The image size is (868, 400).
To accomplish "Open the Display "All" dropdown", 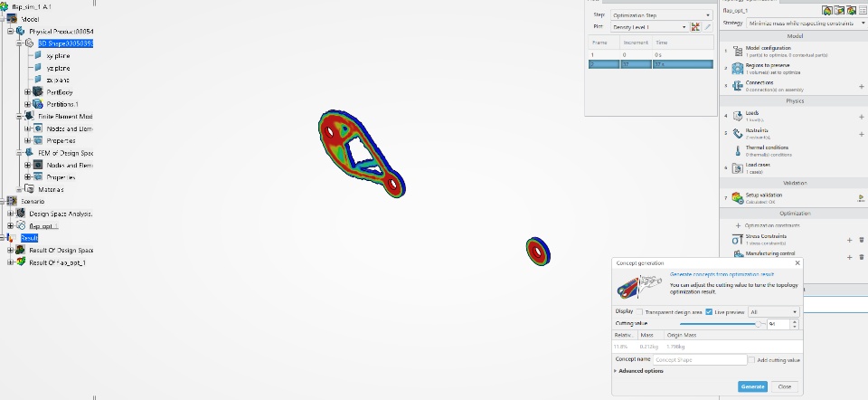I will [773, 312].
